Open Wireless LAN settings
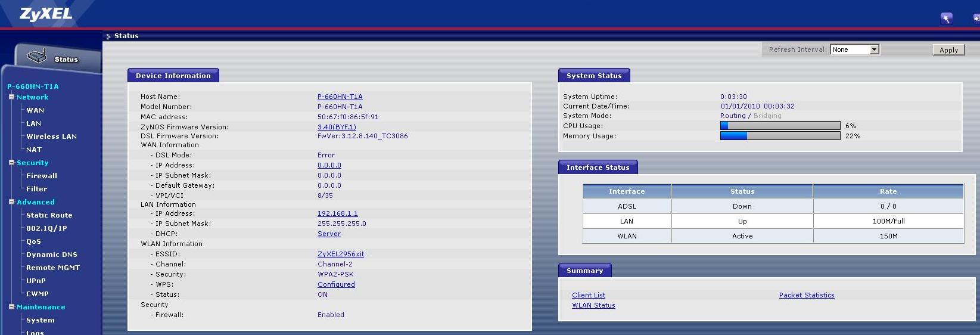 [51, 137]
